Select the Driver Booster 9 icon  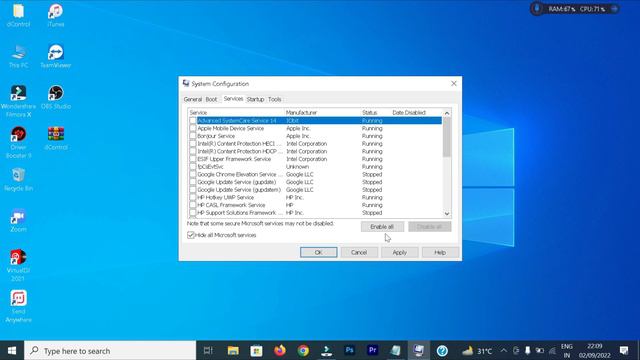pyautogui.click(x=18, y=142)
